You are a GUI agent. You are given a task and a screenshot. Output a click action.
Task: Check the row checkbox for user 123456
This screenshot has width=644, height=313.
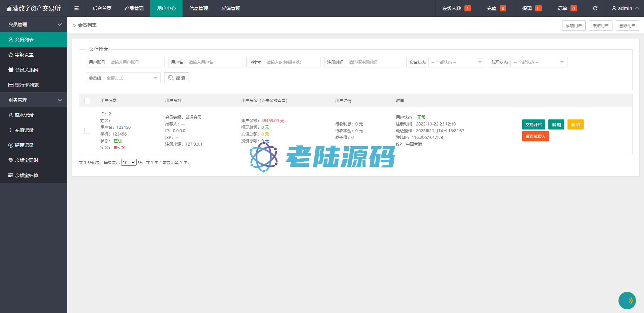[87, 131]
